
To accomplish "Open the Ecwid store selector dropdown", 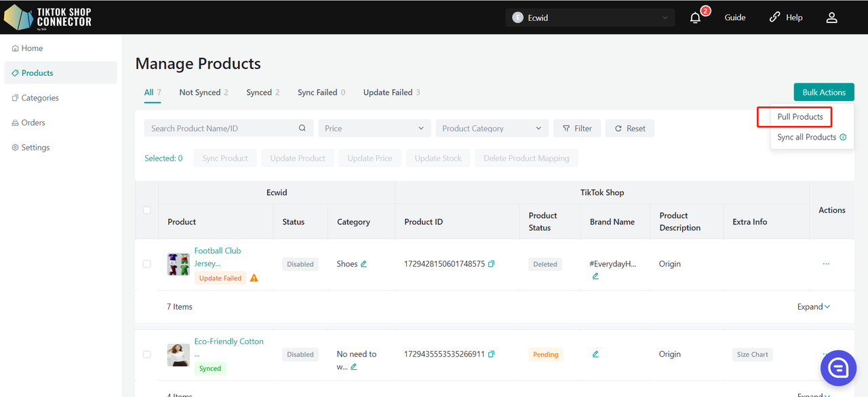I will [x=590, y=18].
